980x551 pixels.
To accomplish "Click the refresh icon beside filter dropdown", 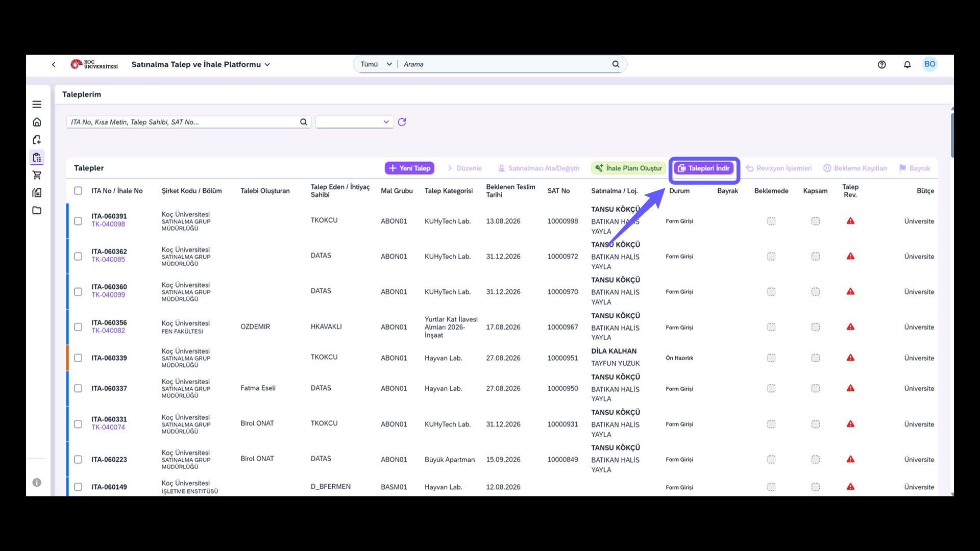I will 402,122.
